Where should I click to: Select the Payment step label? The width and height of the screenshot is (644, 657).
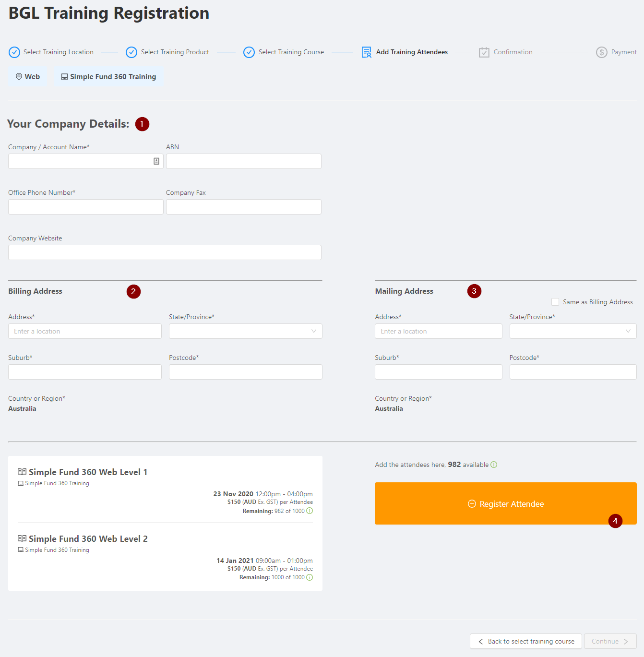pyautogui.click(x=624, y=52)
